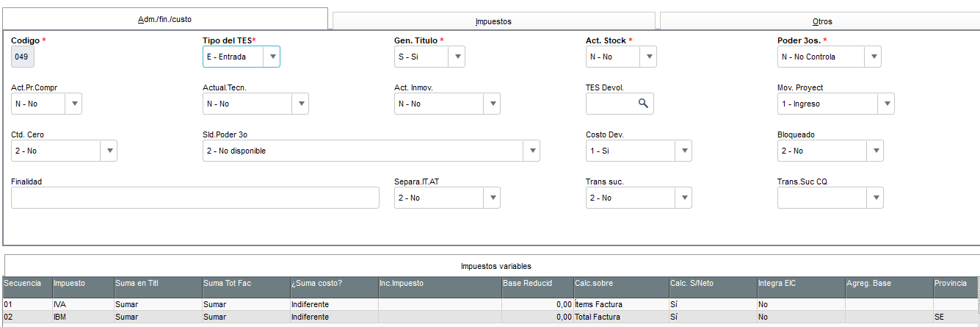Click the Total Factura cell
980x327 pixels.
pos(621,317)
